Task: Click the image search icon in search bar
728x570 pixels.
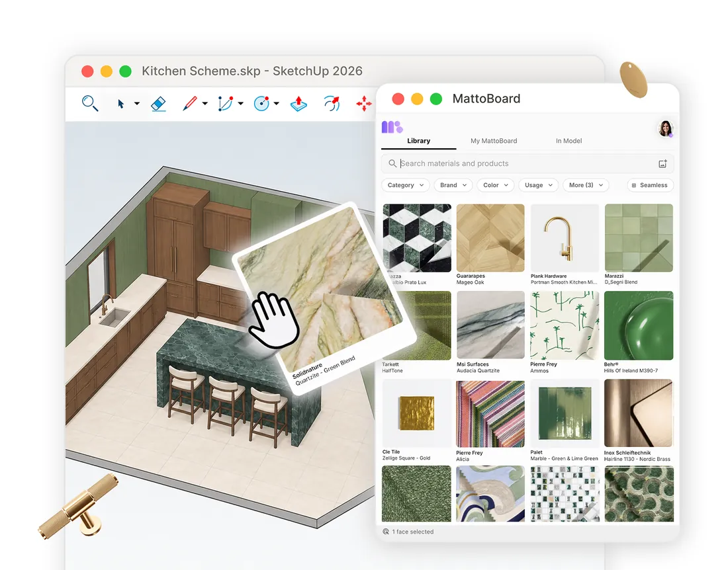Action: point(662,164)
